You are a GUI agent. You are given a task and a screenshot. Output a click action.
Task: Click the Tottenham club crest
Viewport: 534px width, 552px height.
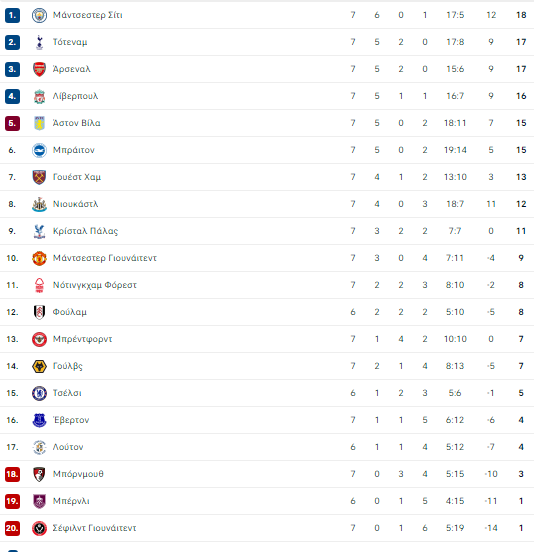tap(39, 42)
